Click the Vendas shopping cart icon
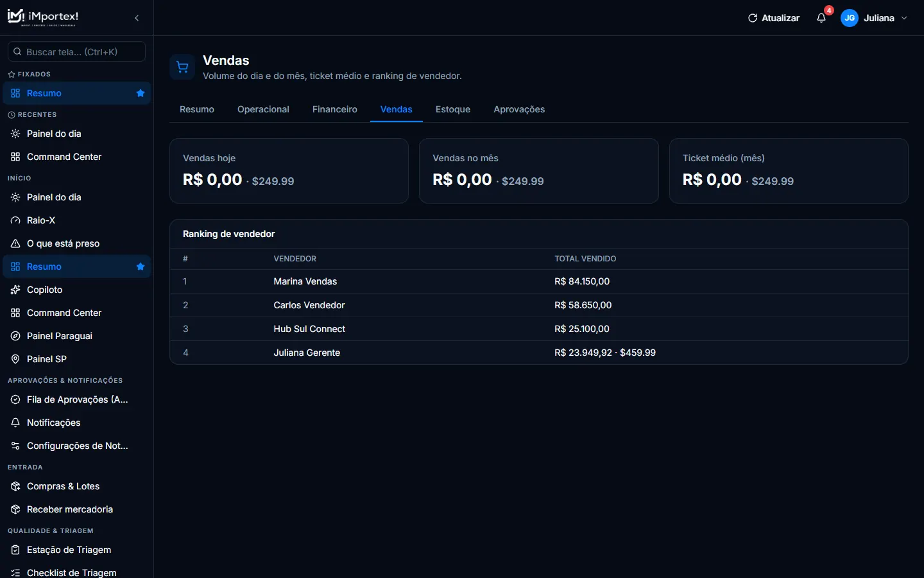Screen dimensions: 924x578 tap(182, 67)
